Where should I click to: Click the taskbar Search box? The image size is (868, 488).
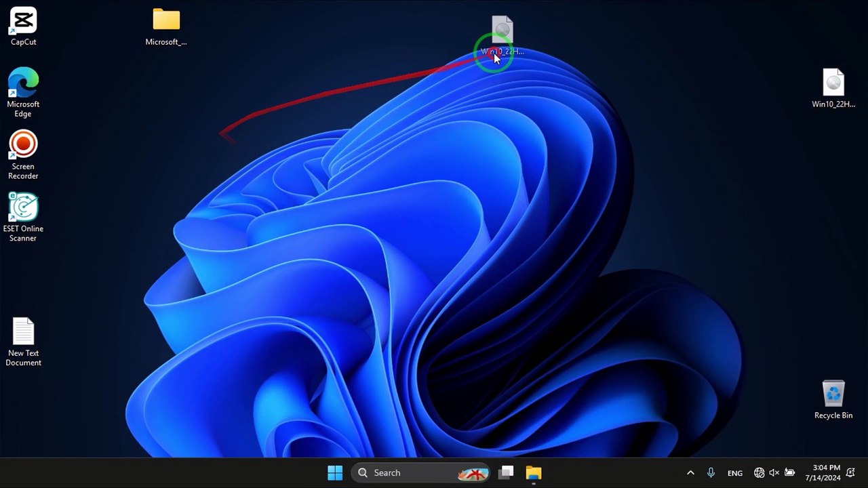(x=421, y=473)
